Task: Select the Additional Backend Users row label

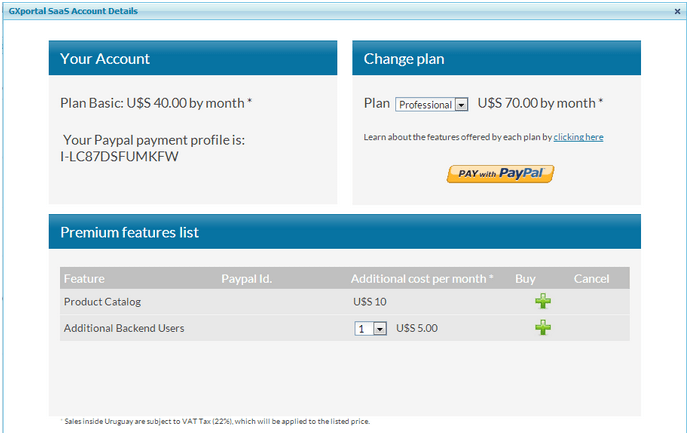Action: click(x=123, y=328)
